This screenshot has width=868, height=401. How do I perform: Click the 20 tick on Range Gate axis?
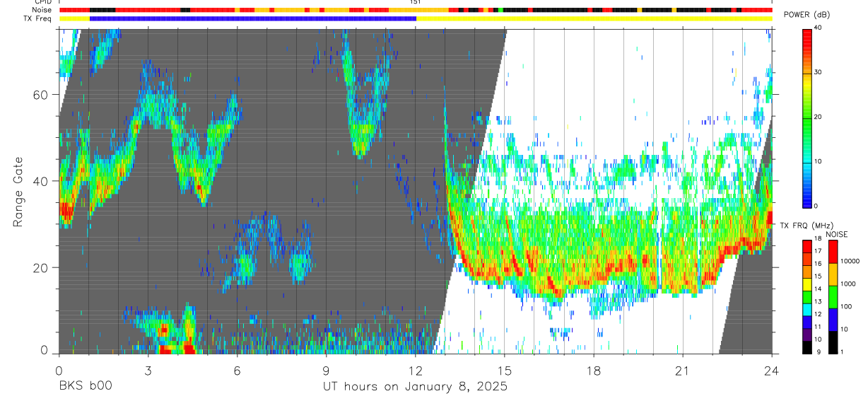(x=42, y=267)
